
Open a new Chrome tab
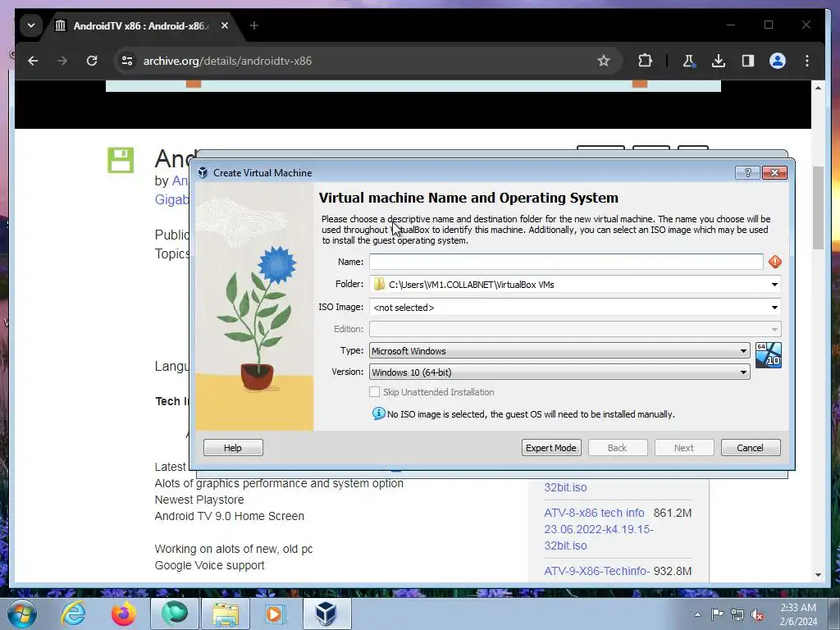[254, 25]
